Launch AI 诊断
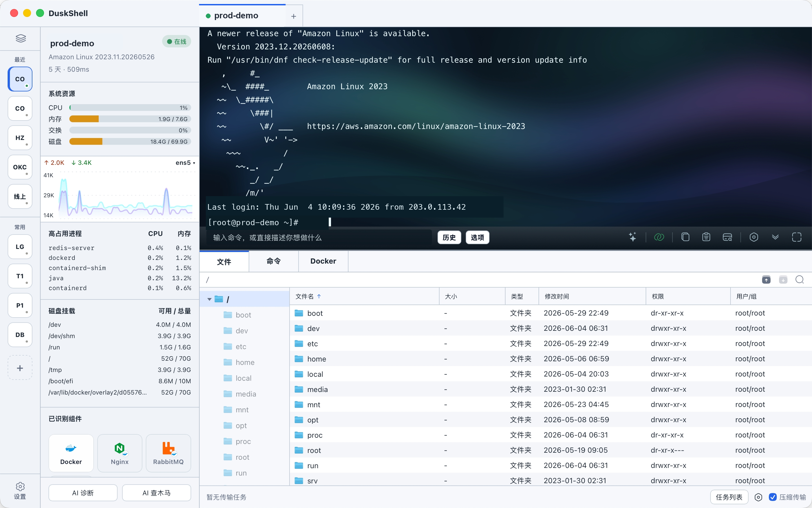 [83, 493]
